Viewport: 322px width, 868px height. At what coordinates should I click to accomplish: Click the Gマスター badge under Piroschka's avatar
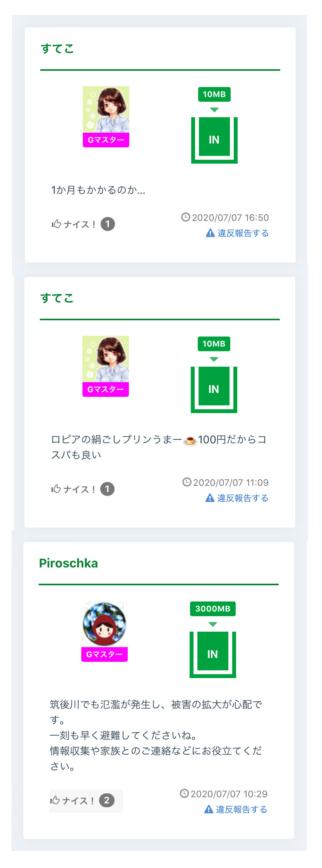[104, 654]
